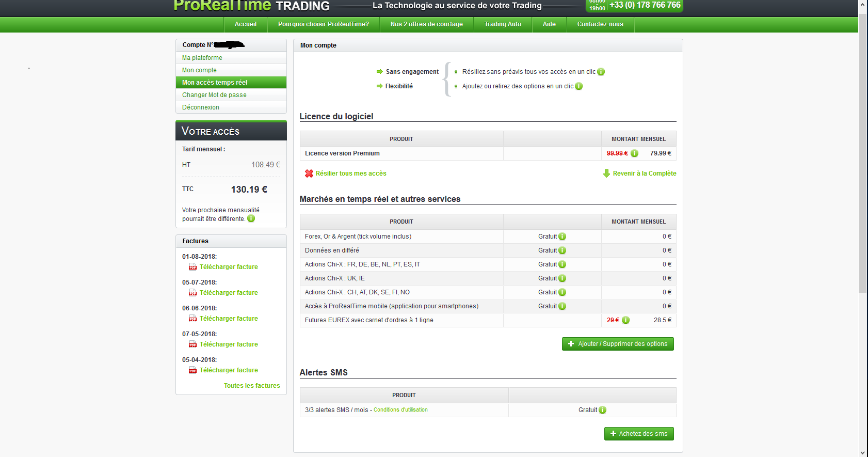Open Accueil in the navigation bar
The height and width of the screenshot is (457, 868).
click(246, 24)
